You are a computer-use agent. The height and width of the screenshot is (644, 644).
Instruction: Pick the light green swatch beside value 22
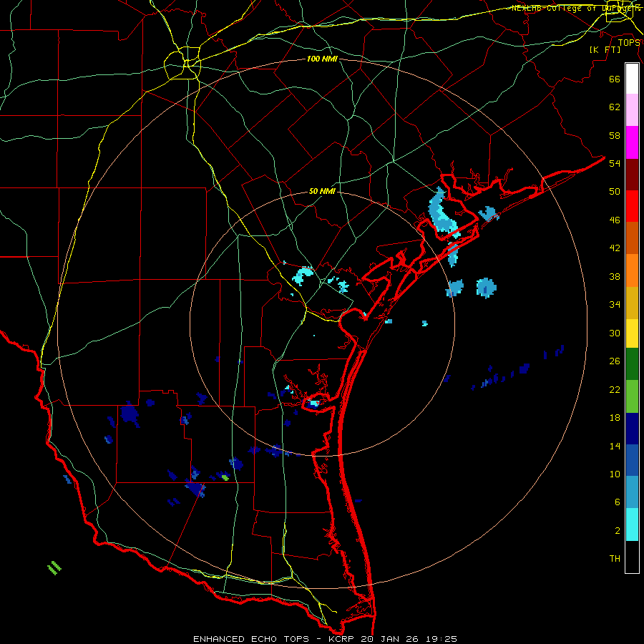coord(632,396)
